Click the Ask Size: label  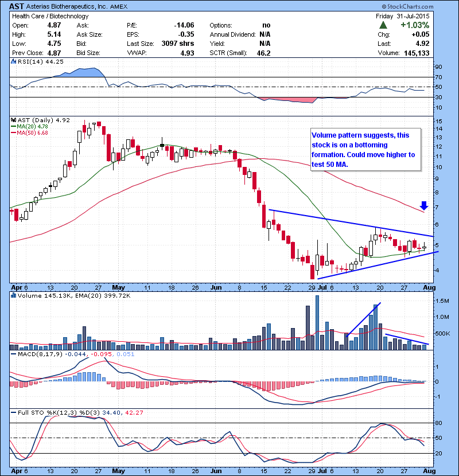click(90, 34)
